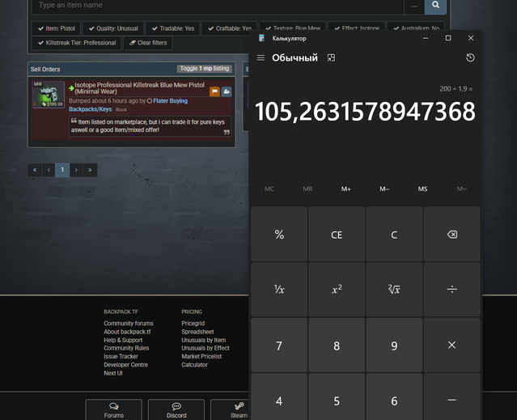Open Calculator link in Pricing footer
Screen dimensions: 517x420
[194, 365]
